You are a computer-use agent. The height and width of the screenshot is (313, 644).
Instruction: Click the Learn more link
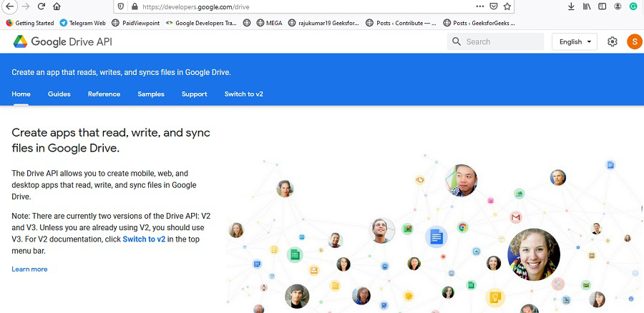(x=29, y=269)
